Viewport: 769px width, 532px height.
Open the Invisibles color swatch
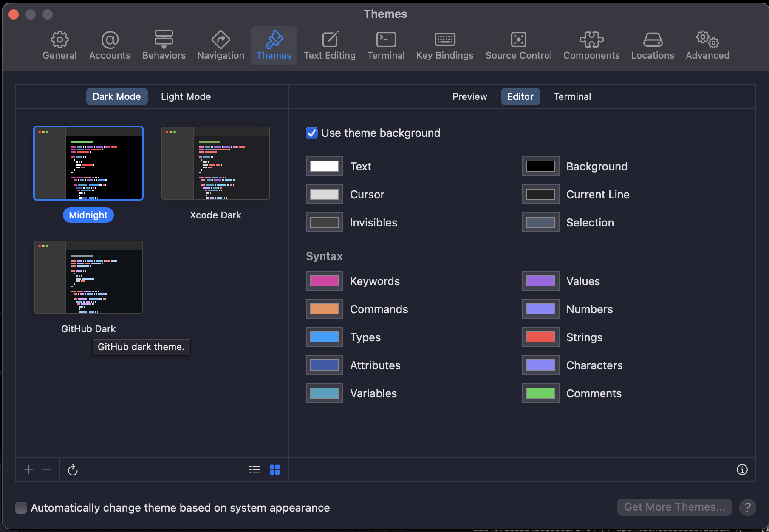325,222
